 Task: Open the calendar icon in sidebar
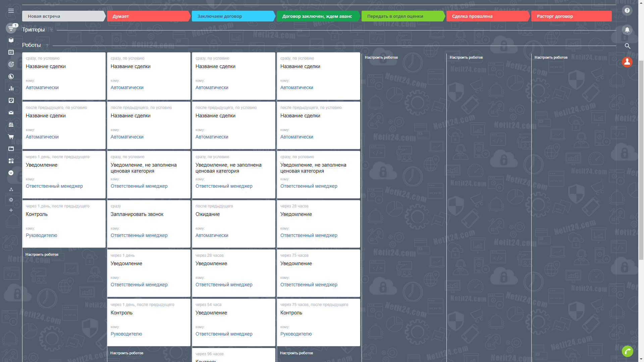coord(11,52)
